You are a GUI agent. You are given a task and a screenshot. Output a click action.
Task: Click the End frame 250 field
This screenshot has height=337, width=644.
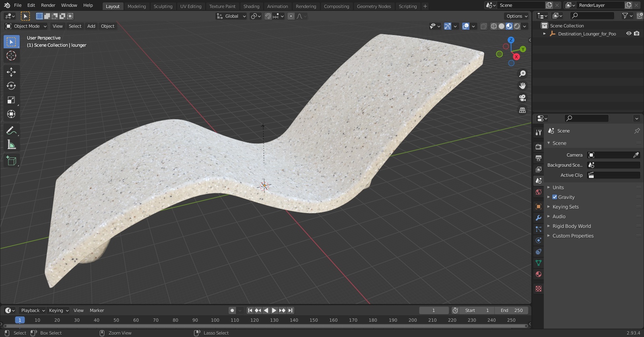click(512, 310)
